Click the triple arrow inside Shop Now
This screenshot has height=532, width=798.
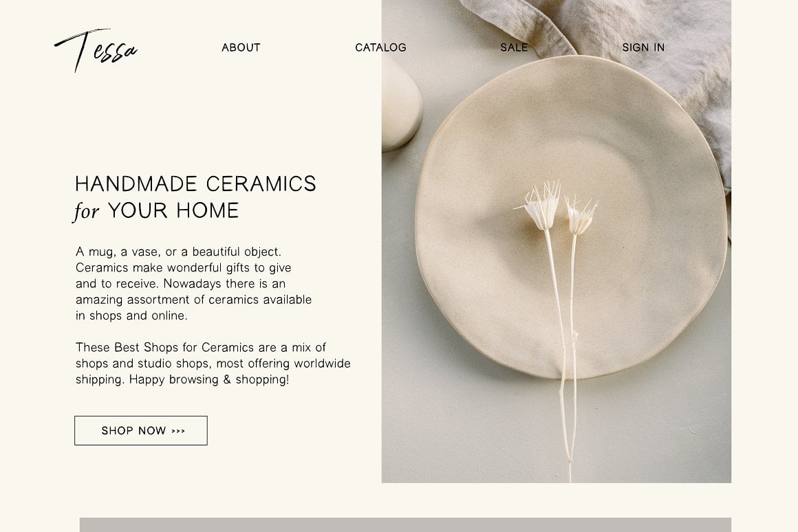coord(178,431)
